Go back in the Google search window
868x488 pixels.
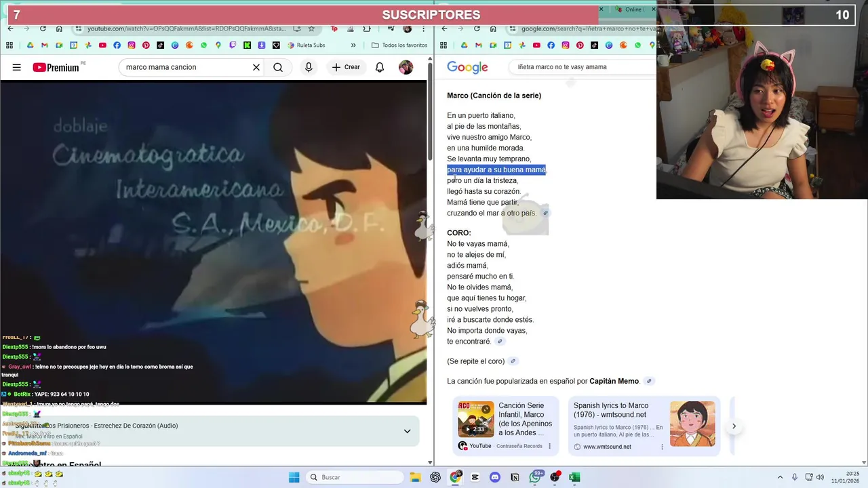[x=444, y=28]
